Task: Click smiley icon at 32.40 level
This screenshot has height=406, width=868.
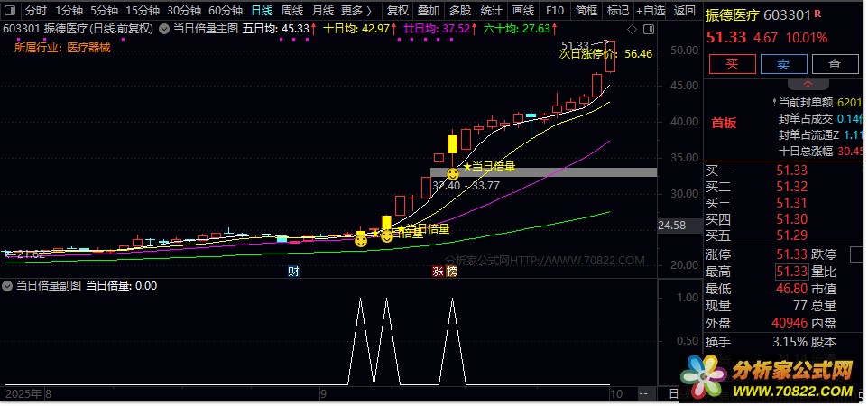Action: [453, 174]
